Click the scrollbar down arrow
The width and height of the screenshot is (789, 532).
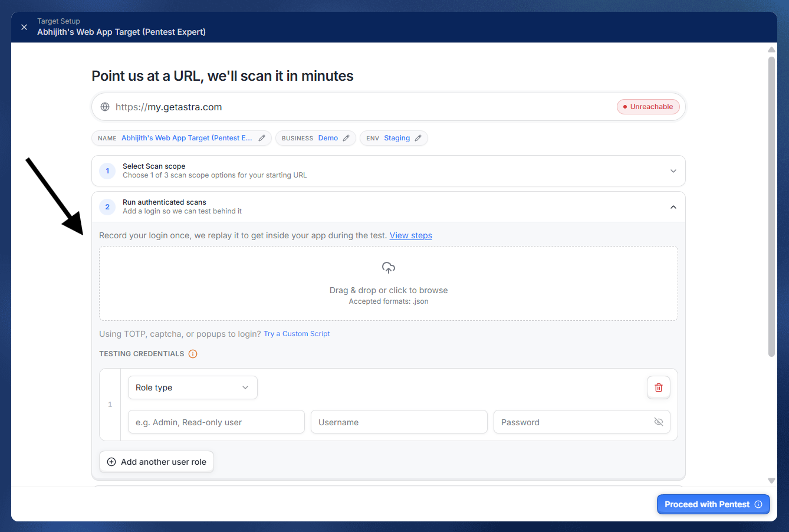pyautogui.click(x=771, y=481)
